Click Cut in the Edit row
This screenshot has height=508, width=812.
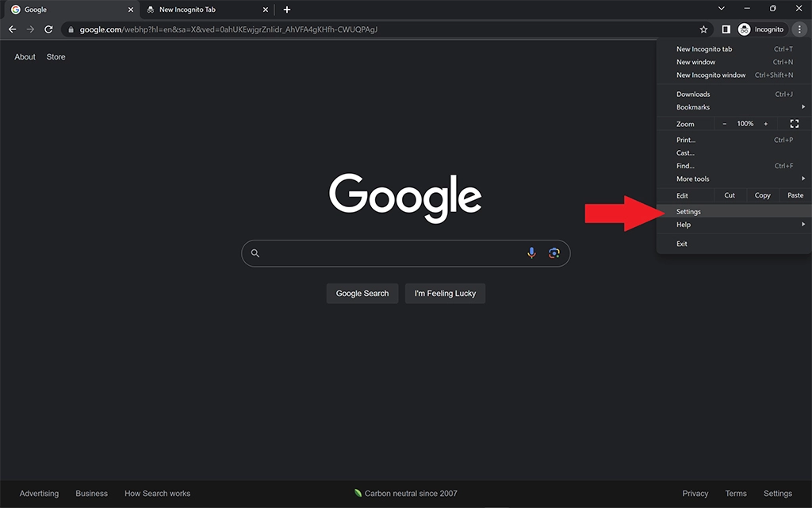730,195
